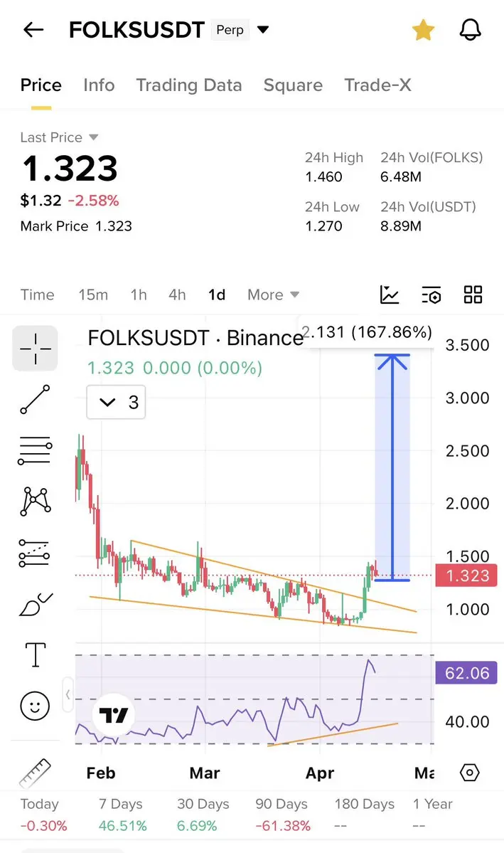
Task: Select the 15m chart interval
Action: 93,295
